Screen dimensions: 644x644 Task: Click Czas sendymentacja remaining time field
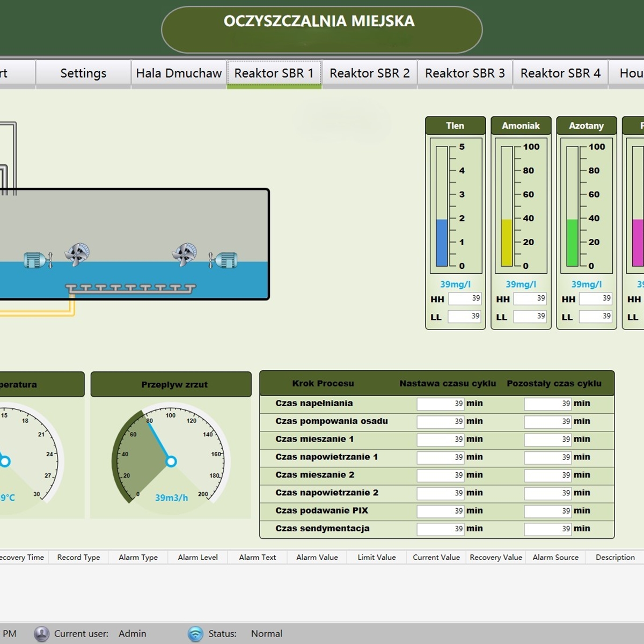(x=547, y=529)
